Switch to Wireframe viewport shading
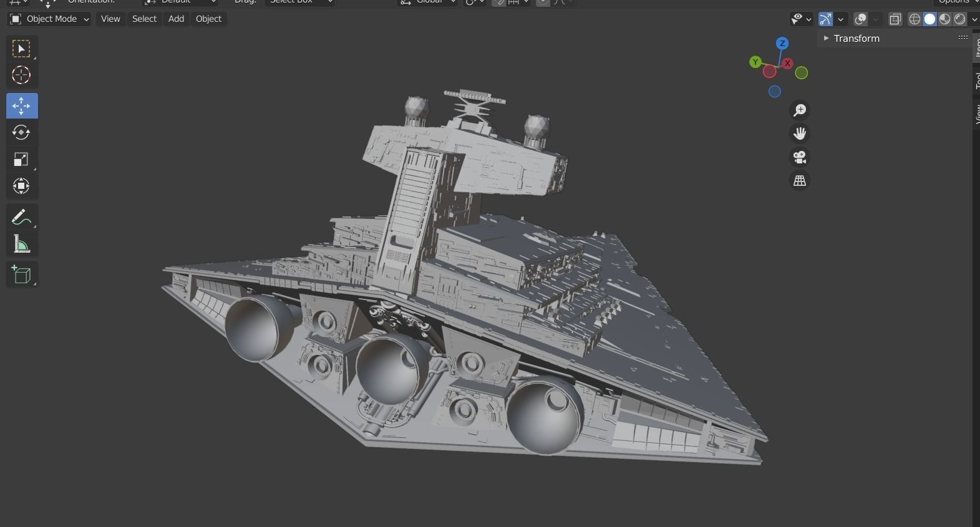The width and height of the screenshot is (980, 527). pyautogui.click(x=915, y=19)
